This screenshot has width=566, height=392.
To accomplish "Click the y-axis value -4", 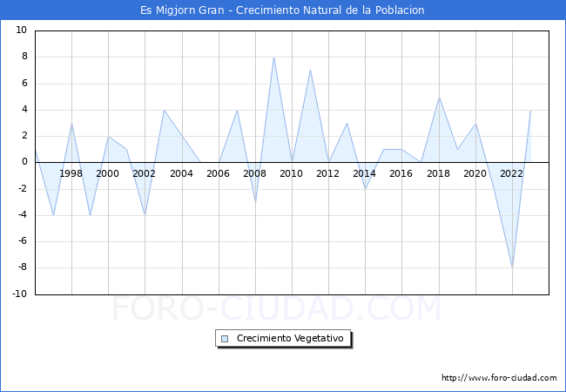I will (23, 215).
